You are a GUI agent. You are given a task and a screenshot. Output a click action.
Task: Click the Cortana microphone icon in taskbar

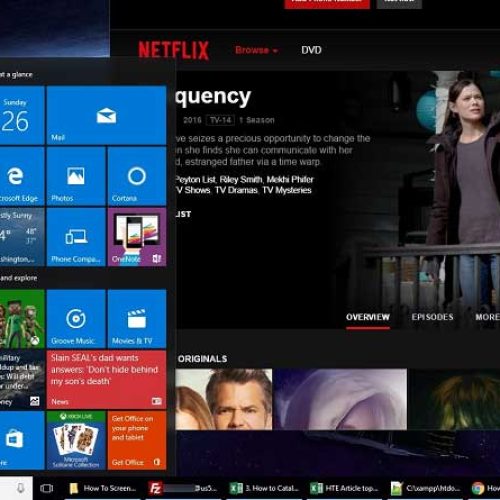pyautogui.click(x=20, y=488)
